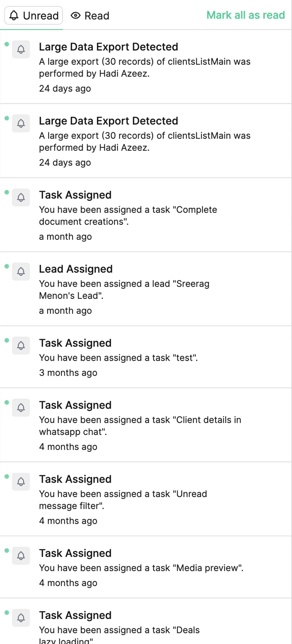Click bell icon next to "Deals lazy loading" task

pos(21,617)
